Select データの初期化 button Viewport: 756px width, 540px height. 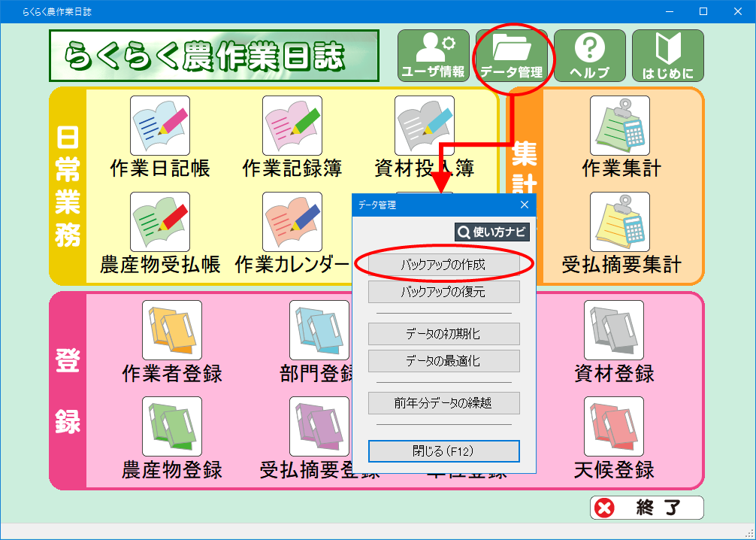[x=443, y=334]
